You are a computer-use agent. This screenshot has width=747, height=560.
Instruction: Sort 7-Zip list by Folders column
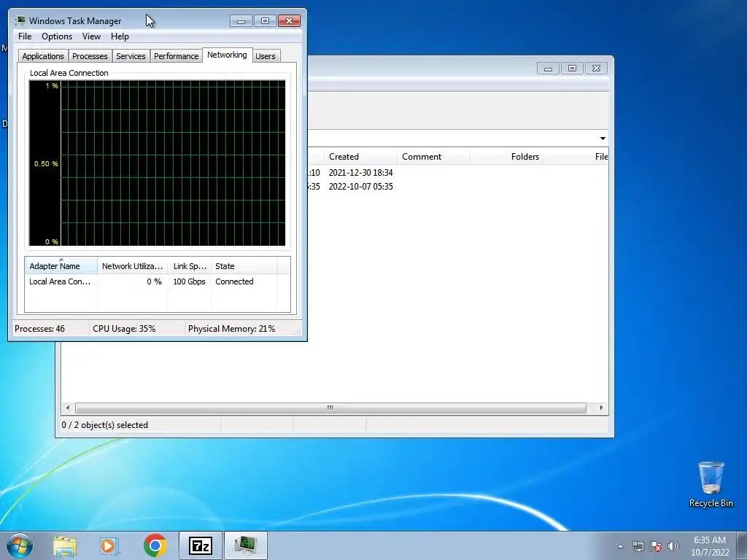pos(506,157)
